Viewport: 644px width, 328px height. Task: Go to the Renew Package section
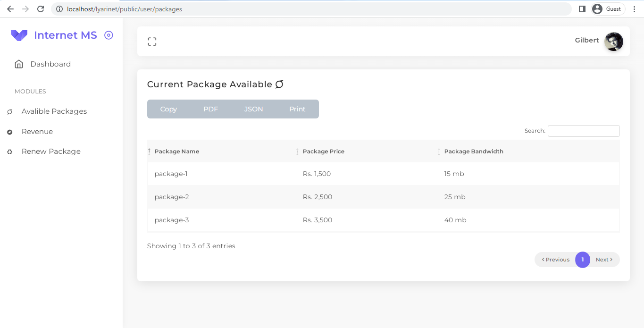(51, 151)
